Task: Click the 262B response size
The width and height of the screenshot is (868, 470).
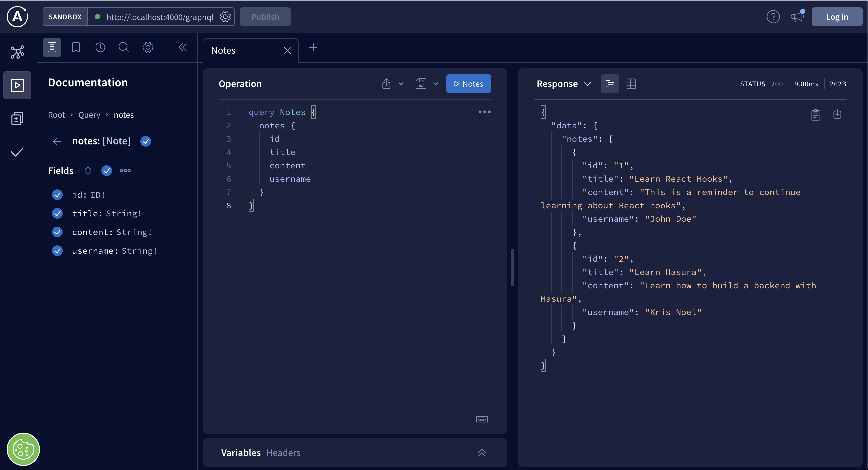Action: point(838,84)
